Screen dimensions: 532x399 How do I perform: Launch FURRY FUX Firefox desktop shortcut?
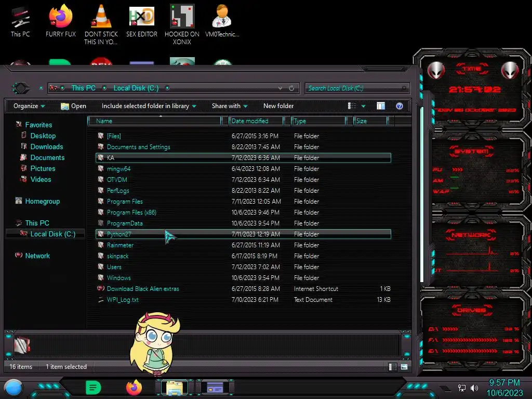pyautogui.click(x=61, y=21)
